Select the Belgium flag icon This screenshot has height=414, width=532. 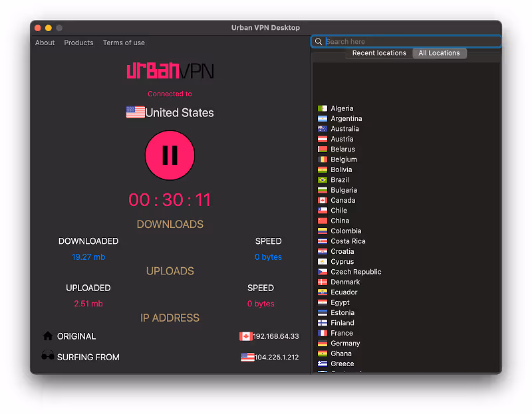click(323, 159)
